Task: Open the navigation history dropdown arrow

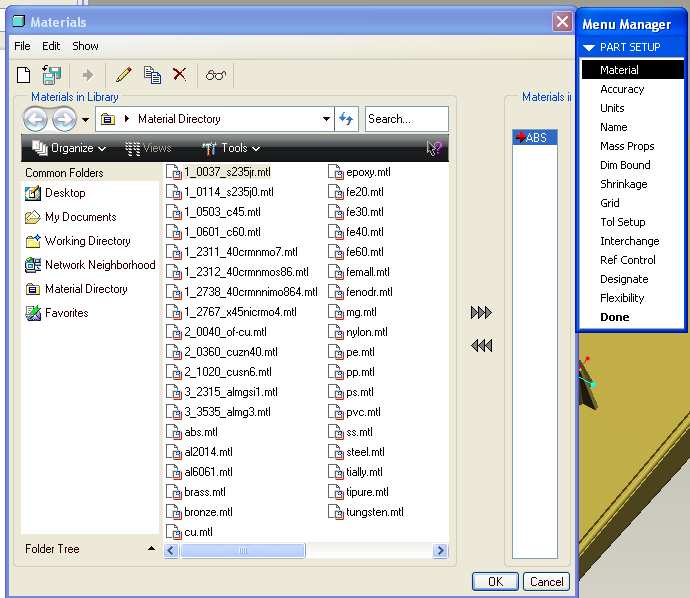Action: tap(85, 119)
